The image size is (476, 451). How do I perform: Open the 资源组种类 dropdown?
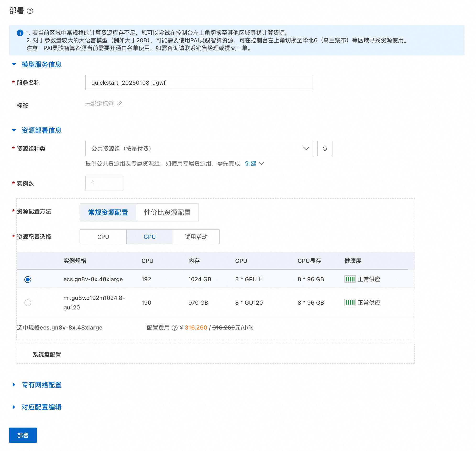199,148
